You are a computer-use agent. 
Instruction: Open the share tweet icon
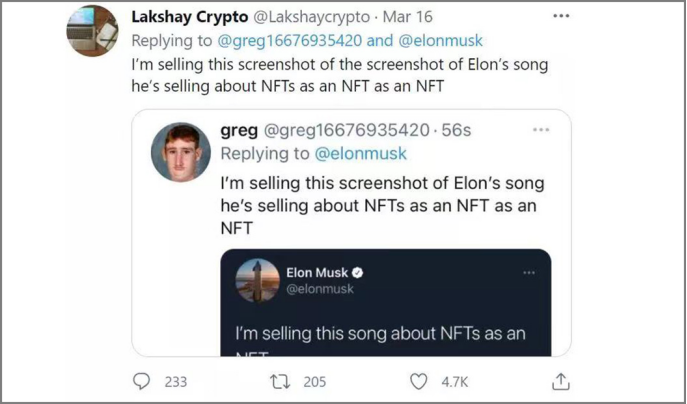pyautogui.click(x=561, y=381)
